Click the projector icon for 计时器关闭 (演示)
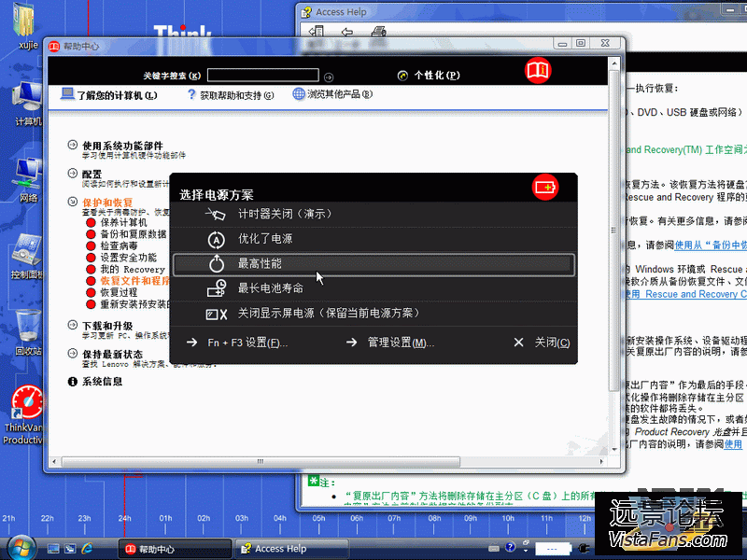The height and width of the screenshot is (560, 747). pos(216,215)
